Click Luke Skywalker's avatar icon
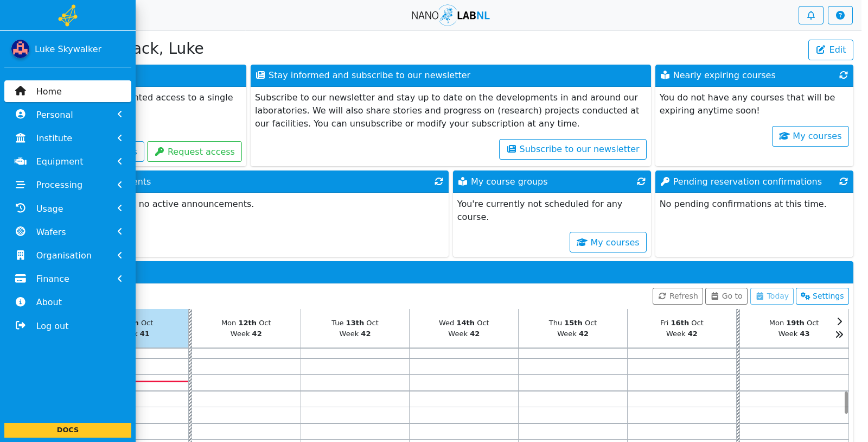The image size is (868, 442). [20, 49]
